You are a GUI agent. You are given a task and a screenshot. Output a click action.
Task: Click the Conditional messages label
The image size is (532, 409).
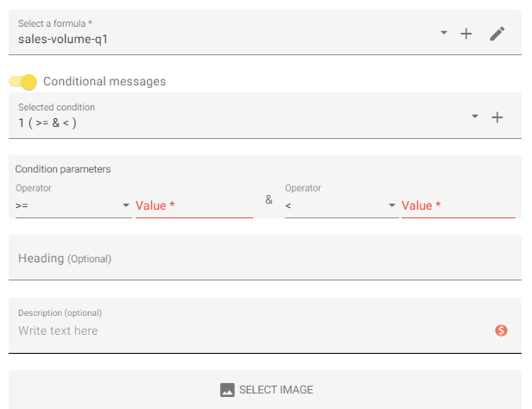coord(104,81)
